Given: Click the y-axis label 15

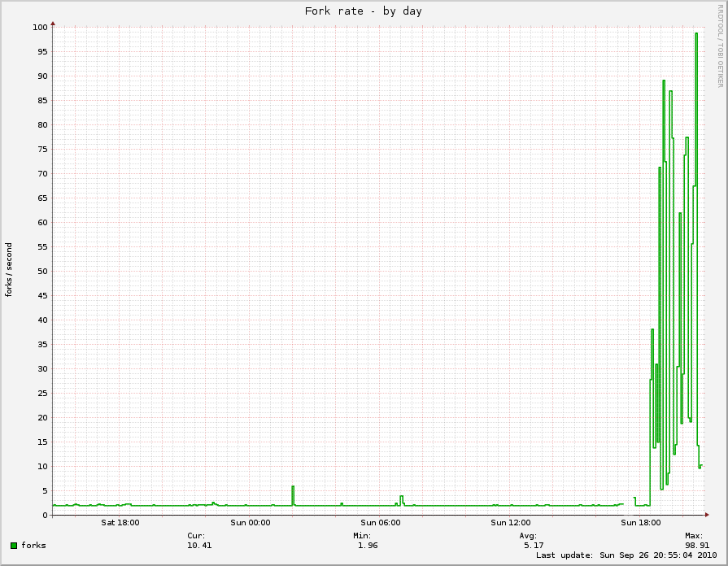Looking at the screenshot, I should (42, 442).
